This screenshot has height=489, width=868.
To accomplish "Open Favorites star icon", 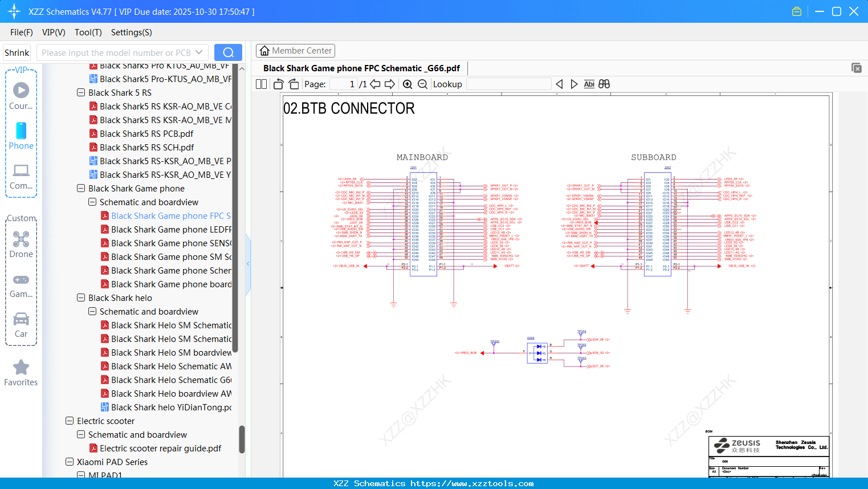I will tap(21, 367).
